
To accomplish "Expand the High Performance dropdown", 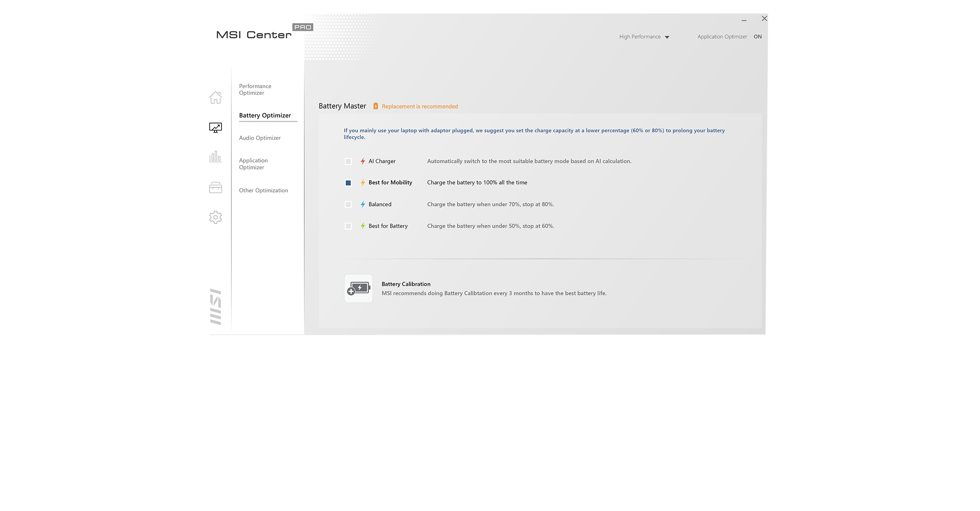I will pos(644,37).
